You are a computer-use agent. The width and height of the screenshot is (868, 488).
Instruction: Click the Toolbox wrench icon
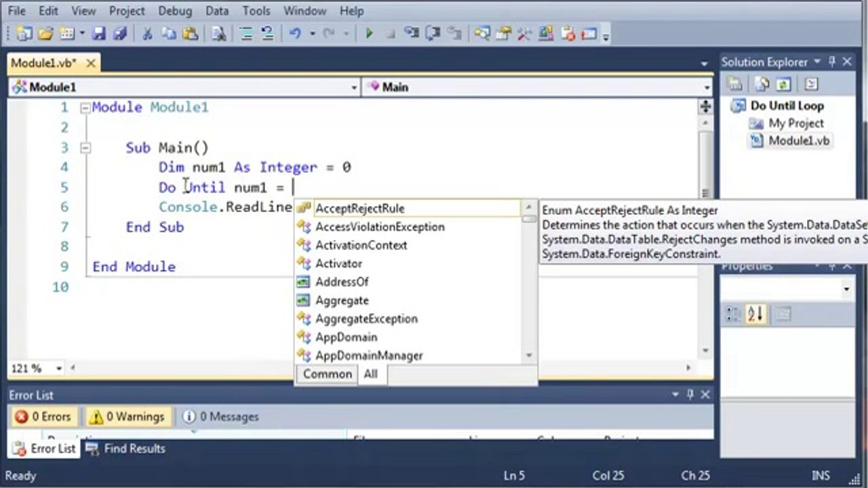(524, 33)
